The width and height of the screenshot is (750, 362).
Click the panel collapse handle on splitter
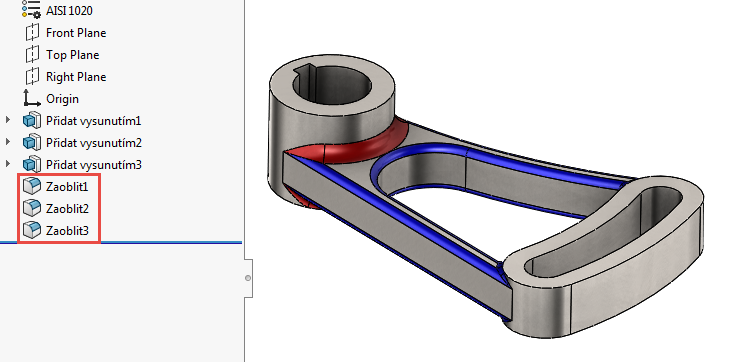click(248, 278)
